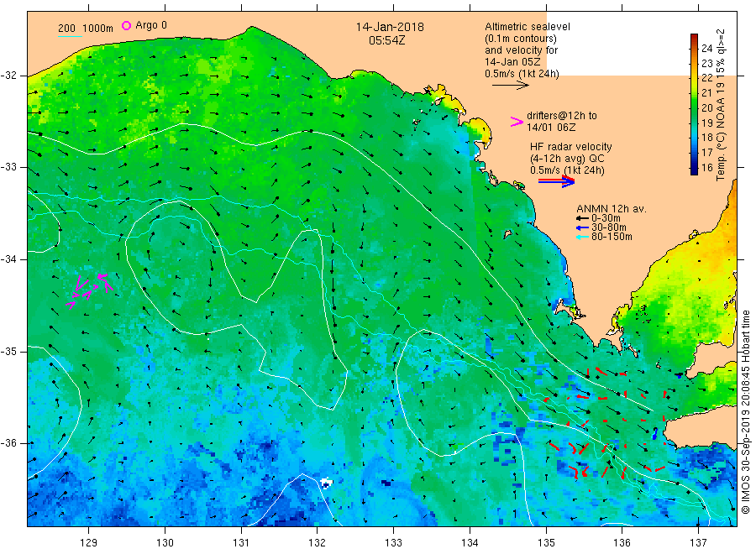Click the 05:54Z time label
The image size is (756, 554).
coord(386,40)
